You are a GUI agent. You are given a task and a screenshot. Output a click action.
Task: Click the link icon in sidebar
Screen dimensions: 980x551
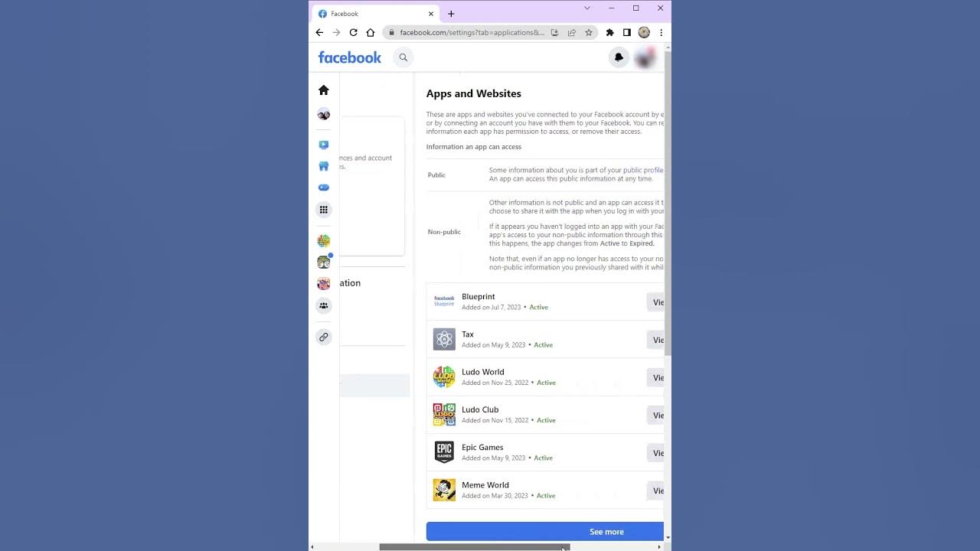[x=324, y=337]
